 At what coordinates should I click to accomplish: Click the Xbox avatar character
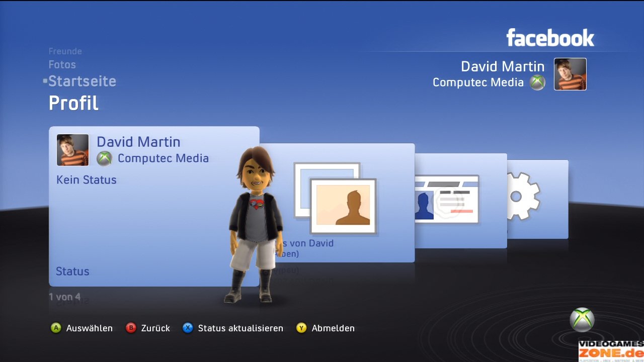coord(256,225)
